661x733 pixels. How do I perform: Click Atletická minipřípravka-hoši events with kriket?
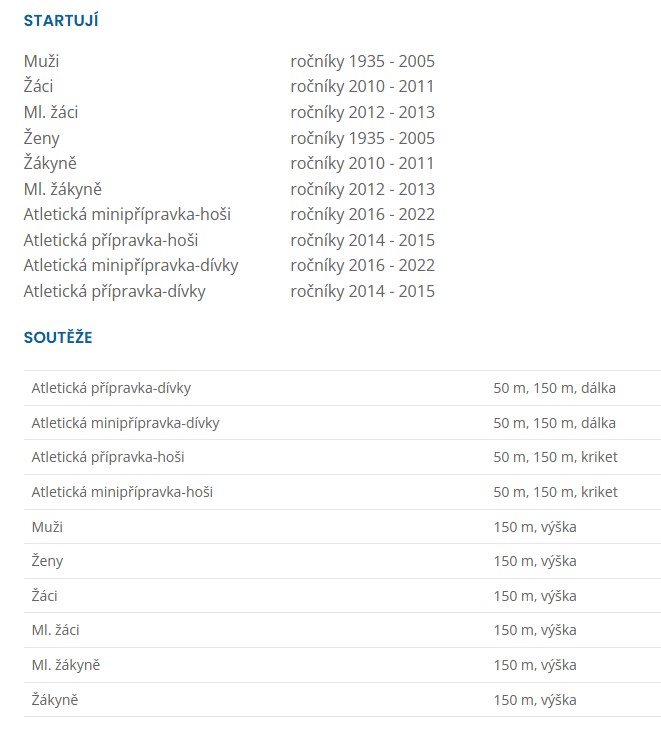pyautogui.click(x=555, y=492)
